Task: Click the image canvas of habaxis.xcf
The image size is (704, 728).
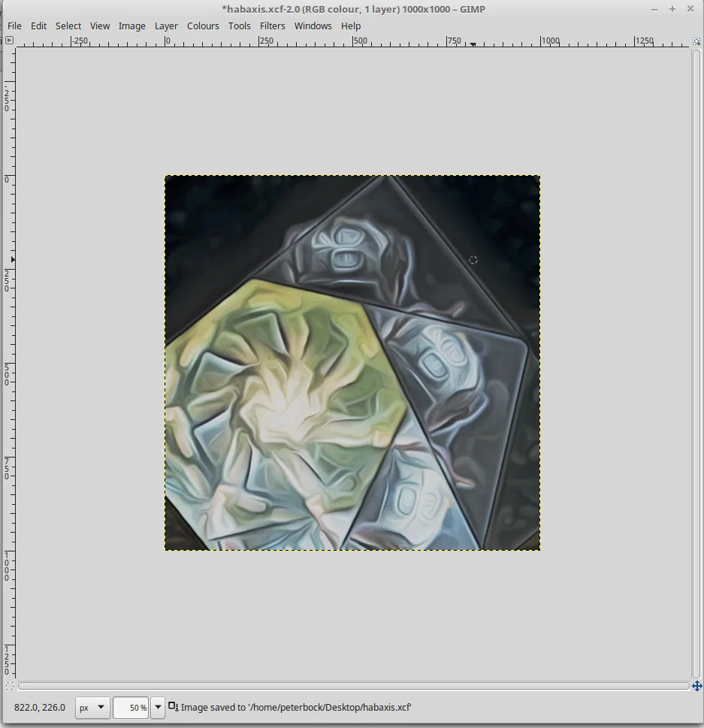Action: click(x=352, y=363)
